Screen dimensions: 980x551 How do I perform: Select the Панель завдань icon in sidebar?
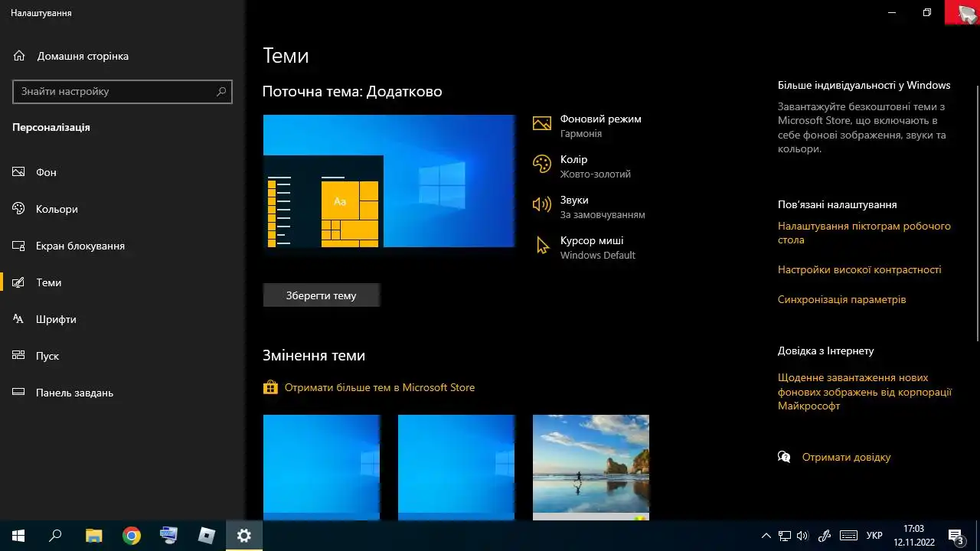pos(19,393)
